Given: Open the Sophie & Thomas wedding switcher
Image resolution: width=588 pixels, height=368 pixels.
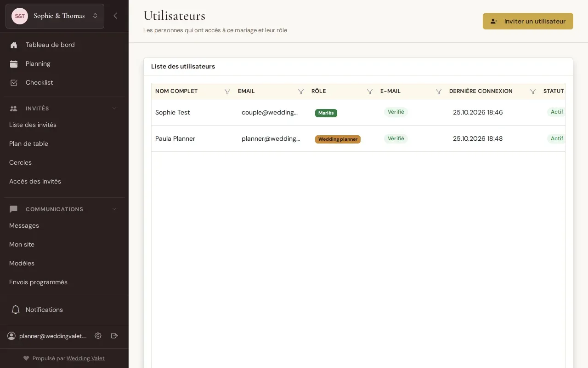Looking at the screenshot, I should pyautogui.click(x=55, y=16).
